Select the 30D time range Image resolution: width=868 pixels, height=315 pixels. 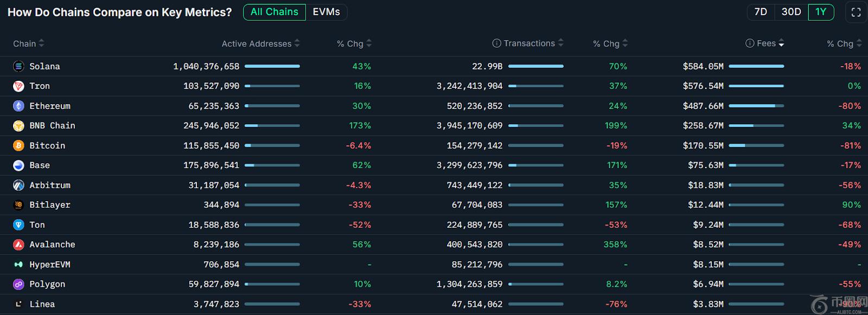[x=791, y=12]
